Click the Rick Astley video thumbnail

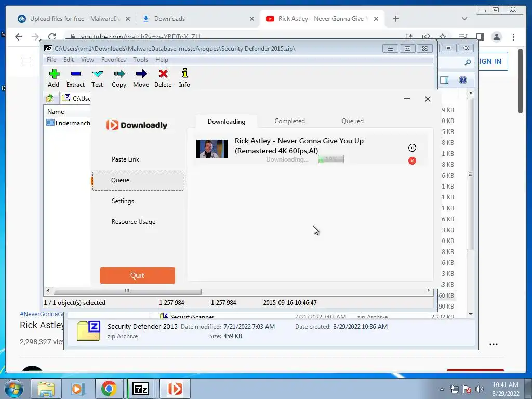click(212, 149)
